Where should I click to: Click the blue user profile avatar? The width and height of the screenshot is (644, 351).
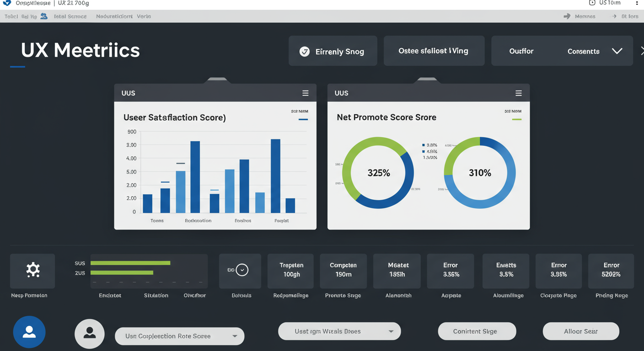29,332
